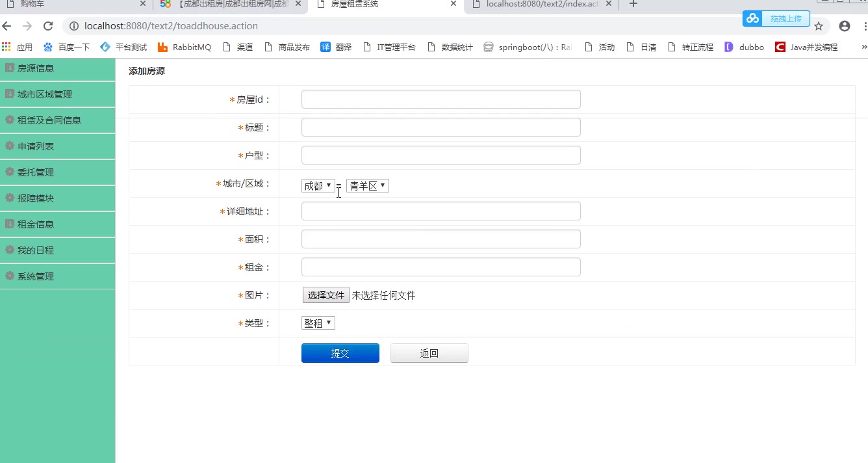Reload the current page
The width and height of the screenshot is (868, 463).
pos(48,26)
